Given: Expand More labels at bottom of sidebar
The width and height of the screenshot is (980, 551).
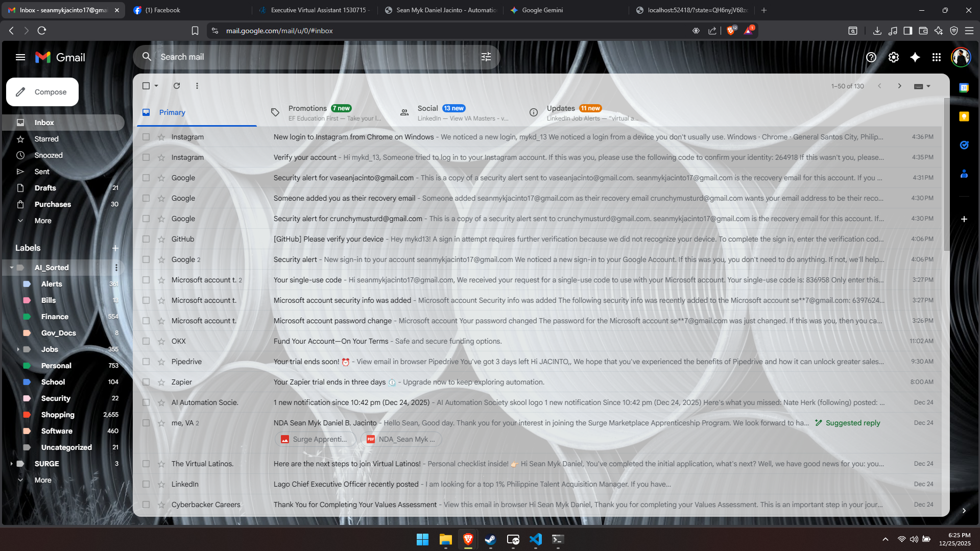Looking at the screenshot, I should coord(43,480).
